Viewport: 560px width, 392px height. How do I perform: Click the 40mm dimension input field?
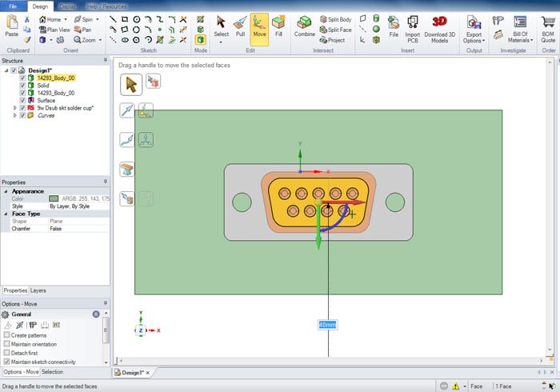tap(327, 325)
